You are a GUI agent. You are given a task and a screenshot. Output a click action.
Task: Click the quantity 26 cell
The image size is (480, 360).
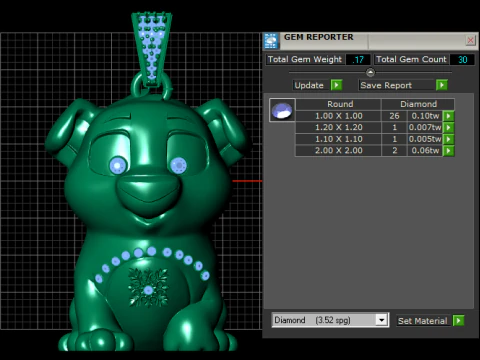[x=394, y=116]
